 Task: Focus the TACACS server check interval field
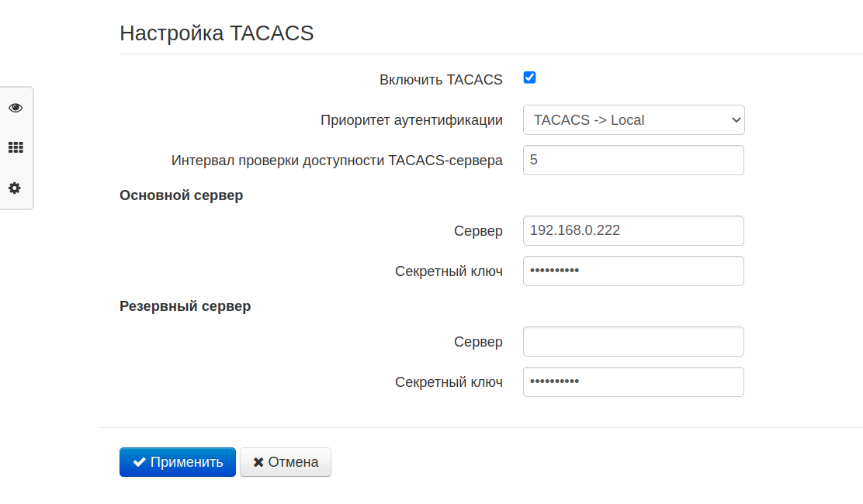[x=633, y=161]
